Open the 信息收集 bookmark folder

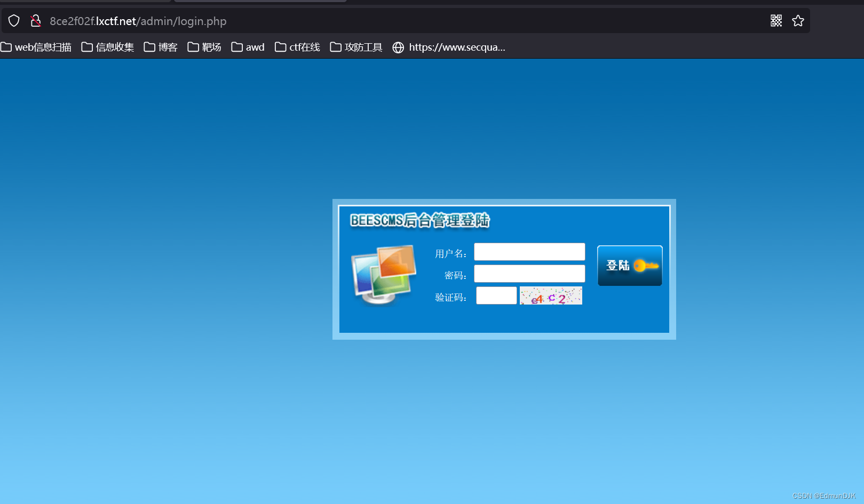pyautogui.click(x=108, y=47)
